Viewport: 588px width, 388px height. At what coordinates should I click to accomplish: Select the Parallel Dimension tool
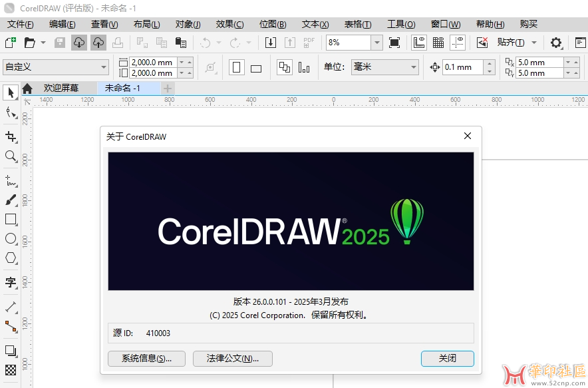pos(11,307)
